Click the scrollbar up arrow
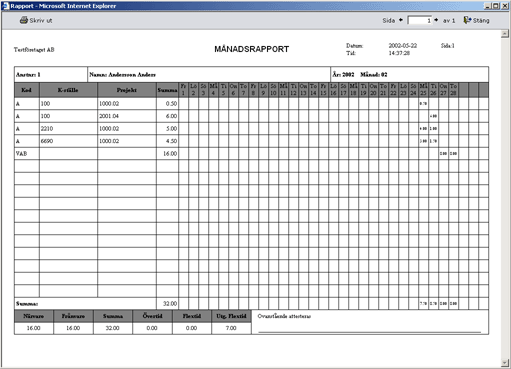This screenshot has width=511, height=369. [505, 34]
